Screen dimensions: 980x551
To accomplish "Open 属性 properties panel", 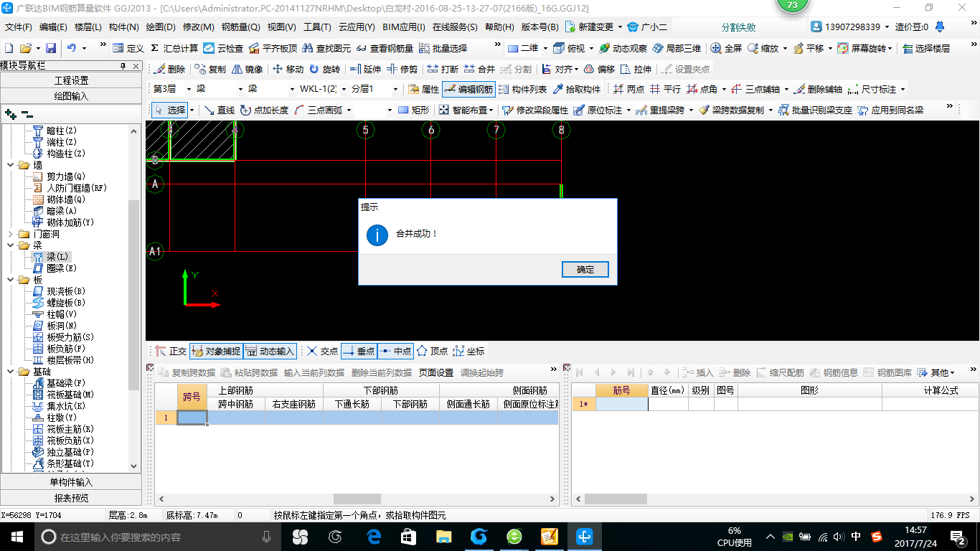I will tap(423, 89).
